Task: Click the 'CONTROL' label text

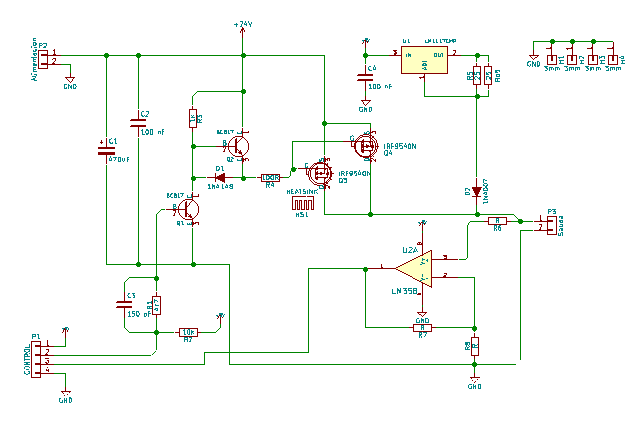Action: click(27, 360)
